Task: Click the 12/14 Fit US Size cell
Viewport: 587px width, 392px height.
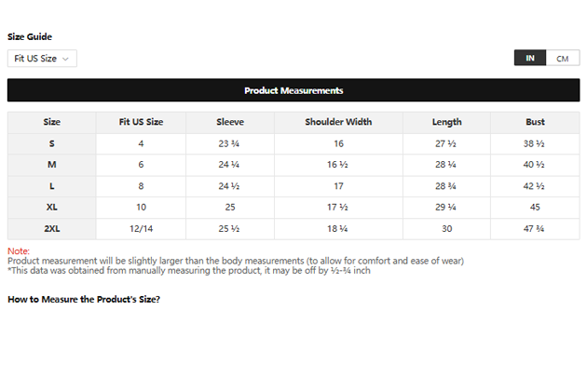Action: point(141,228)
